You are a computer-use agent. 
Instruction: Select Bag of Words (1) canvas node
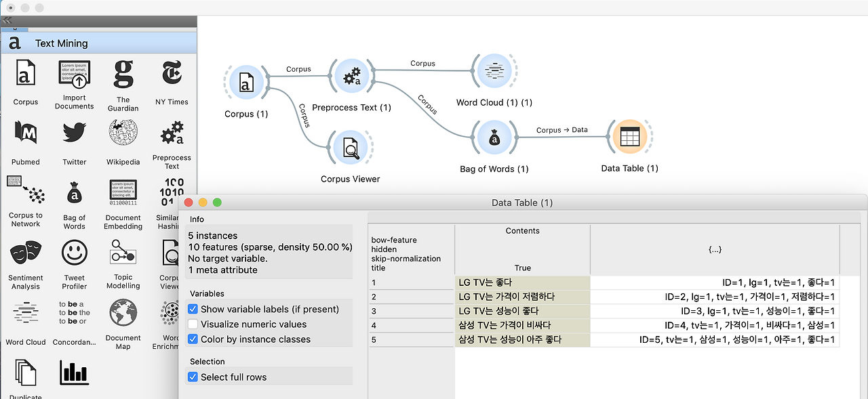494,138
